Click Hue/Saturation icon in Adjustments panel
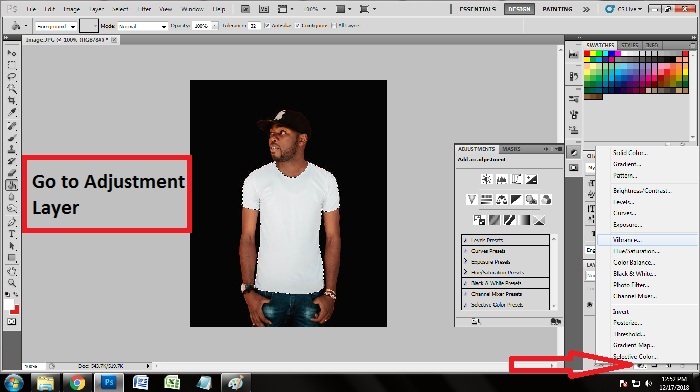This screenshot has width=700, height=392. coord(487,200)
